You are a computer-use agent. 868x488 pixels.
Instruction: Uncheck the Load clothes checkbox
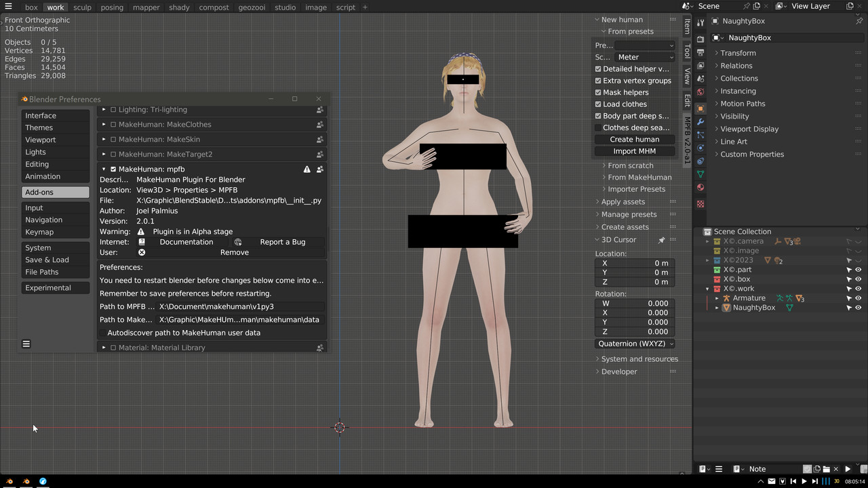click(598, 104)
